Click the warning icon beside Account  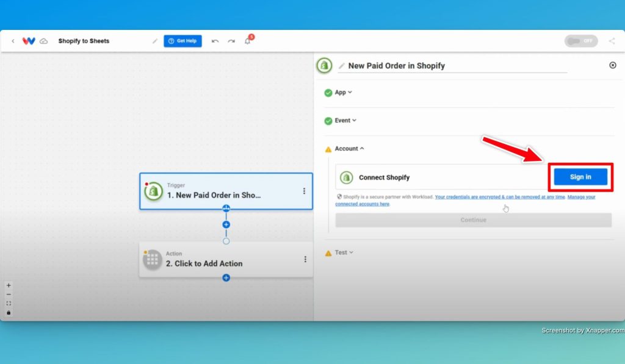pos(328,149)
